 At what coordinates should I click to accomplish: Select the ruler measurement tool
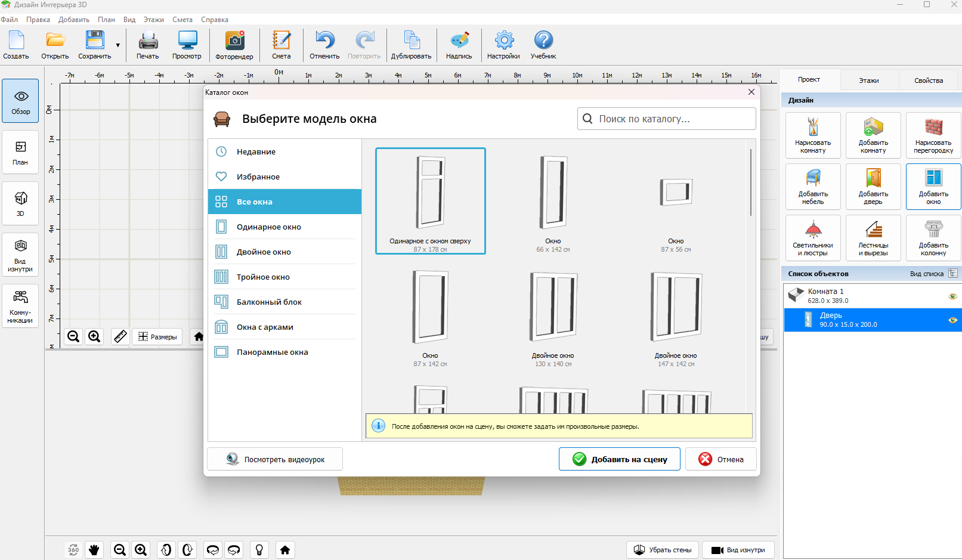click(120, 336)
